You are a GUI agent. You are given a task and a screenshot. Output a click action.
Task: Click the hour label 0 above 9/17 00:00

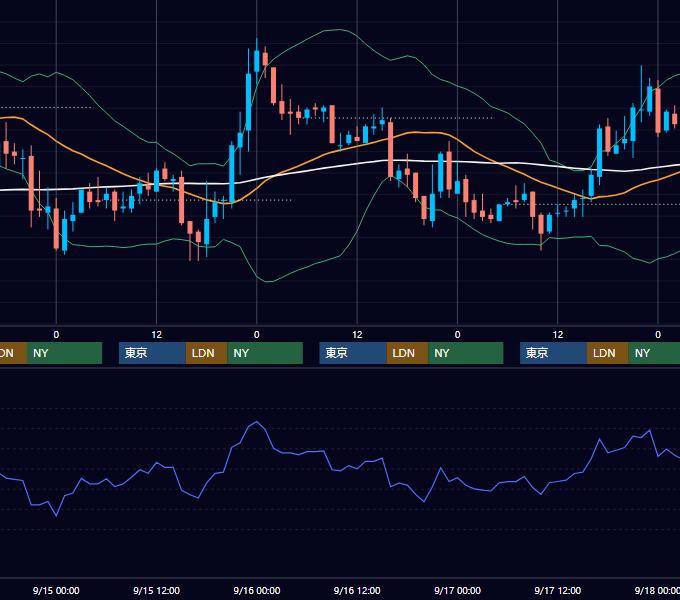pos(458,335)
